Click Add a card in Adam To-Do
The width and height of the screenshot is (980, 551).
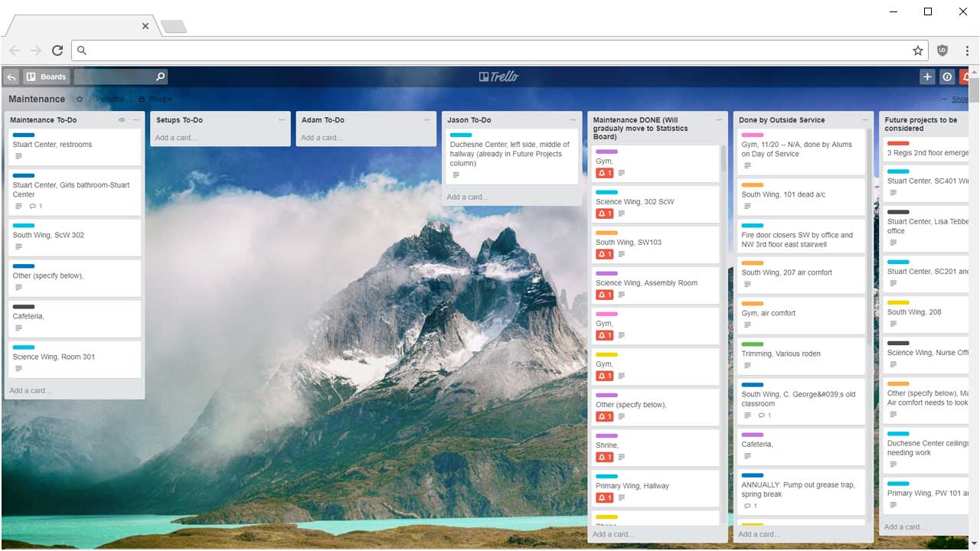point(322,138)
